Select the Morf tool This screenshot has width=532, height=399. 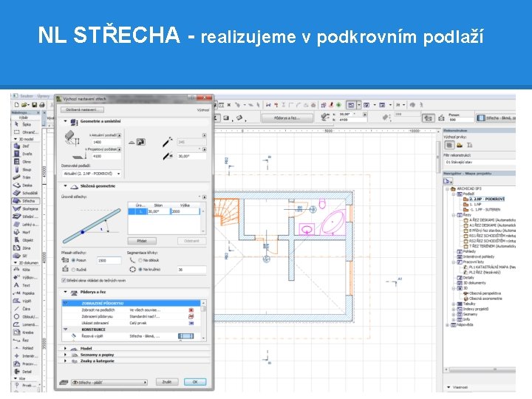23,232
